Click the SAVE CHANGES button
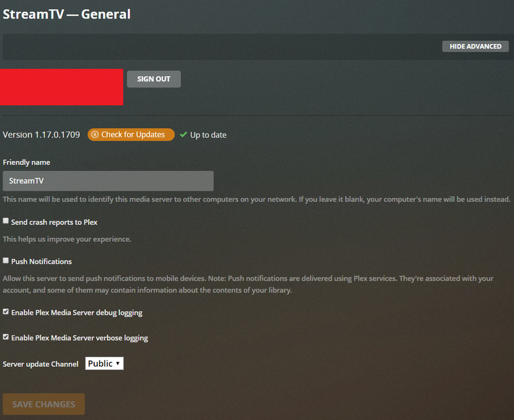Image resolution: width=514 pixels, height=420 pixels. pyautogui.click(x=43, y=404)
